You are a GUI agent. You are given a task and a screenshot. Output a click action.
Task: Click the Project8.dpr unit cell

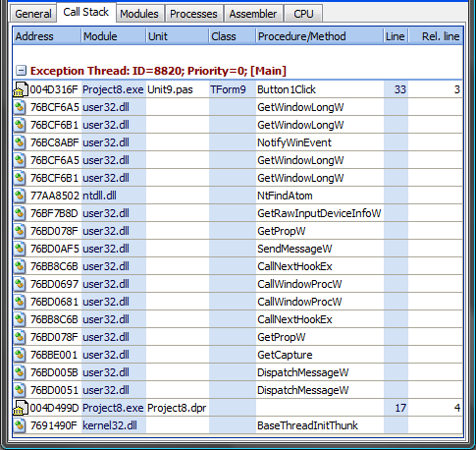point(177,408)
